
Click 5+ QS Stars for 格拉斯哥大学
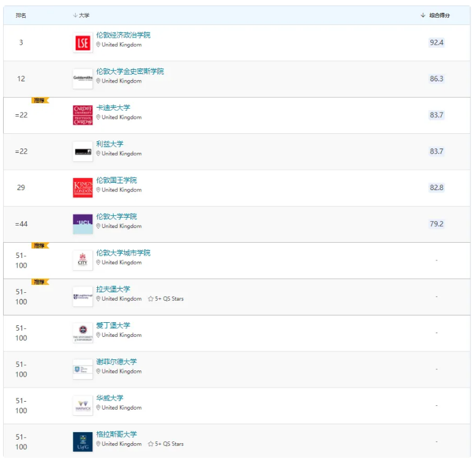(x=166, y=444)
